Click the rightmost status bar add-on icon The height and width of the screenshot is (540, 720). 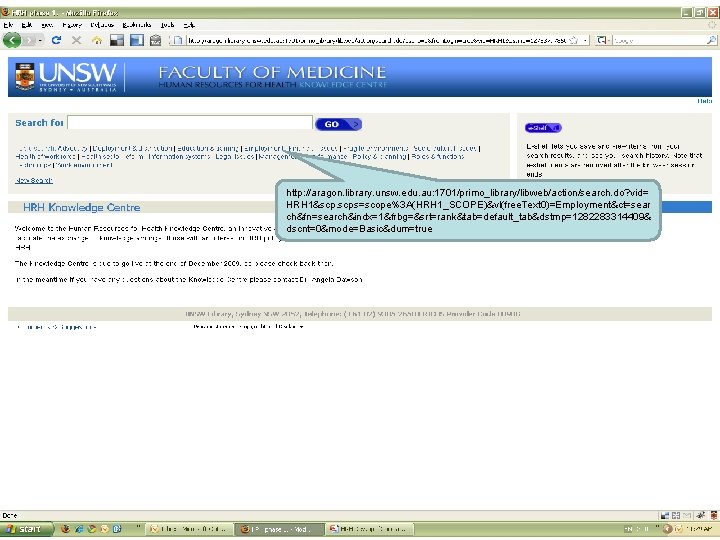(713, 515)
